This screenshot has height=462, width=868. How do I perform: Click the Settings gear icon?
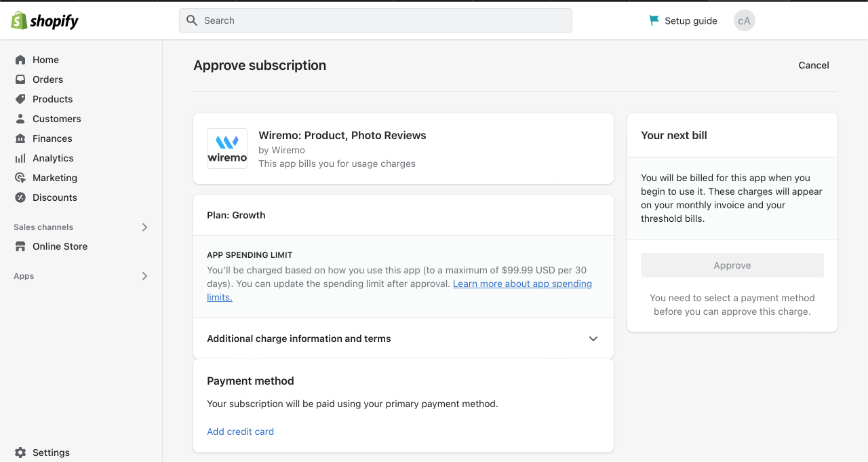click(x=20, y=453)
